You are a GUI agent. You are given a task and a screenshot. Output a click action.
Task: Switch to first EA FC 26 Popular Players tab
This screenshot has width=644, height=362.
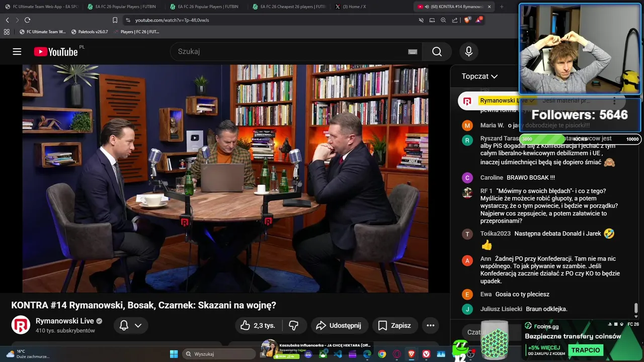coord(123,7)
